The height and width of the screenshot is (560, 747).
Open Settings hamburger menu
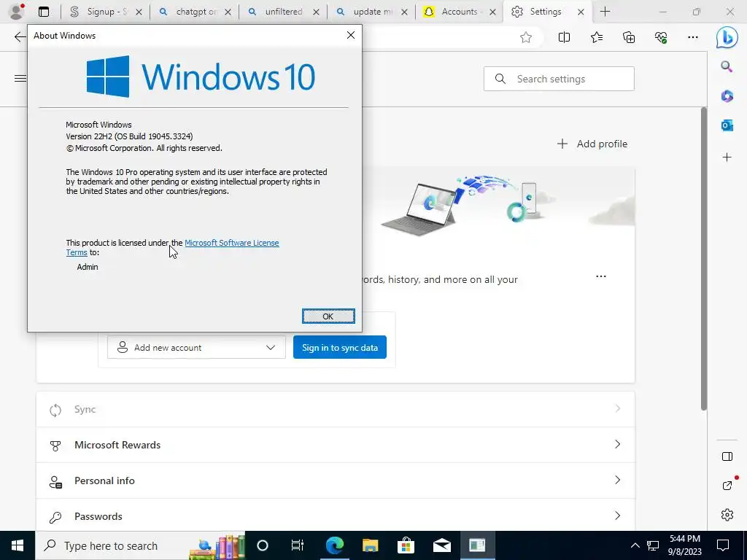(20, 79)
